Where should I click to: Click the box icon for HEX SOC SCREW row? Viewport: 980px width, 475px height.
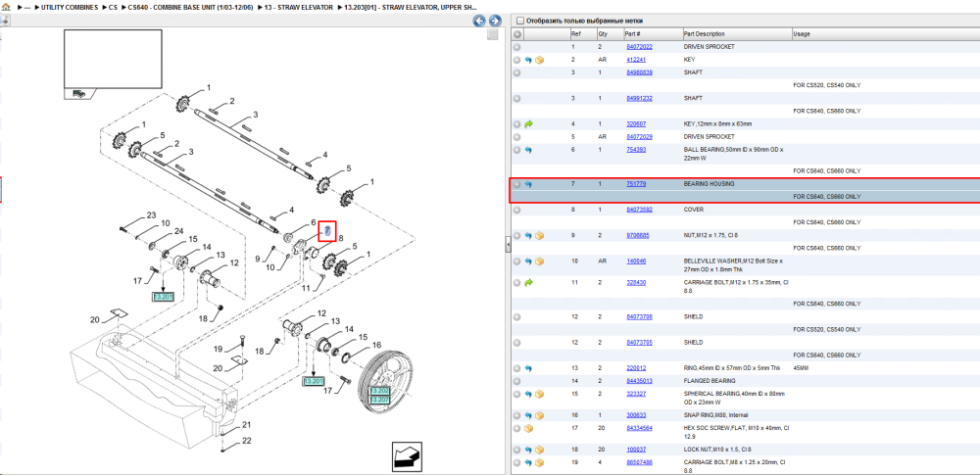coord(528,429)
